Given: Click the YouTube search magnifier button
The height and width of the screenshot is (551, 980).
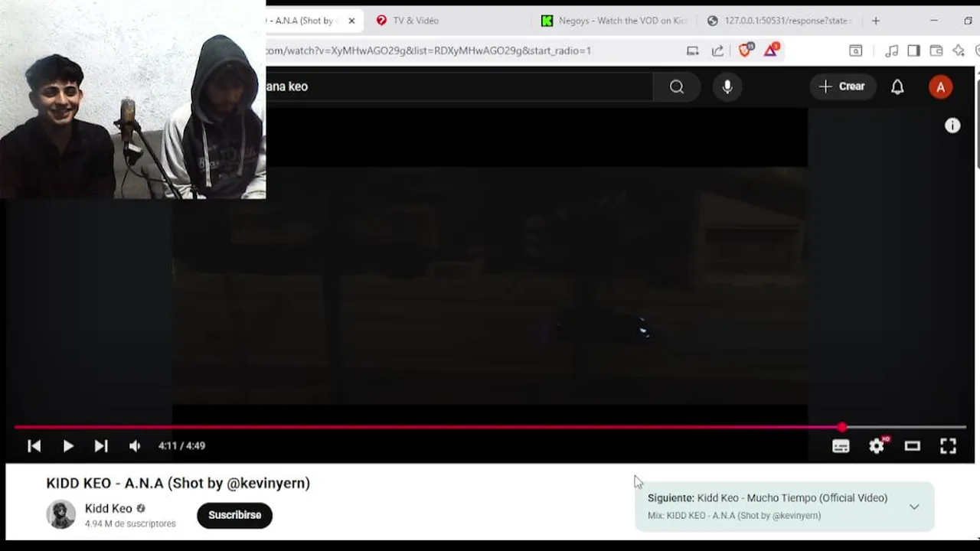Looking at the screenshot, I should 677,86.
